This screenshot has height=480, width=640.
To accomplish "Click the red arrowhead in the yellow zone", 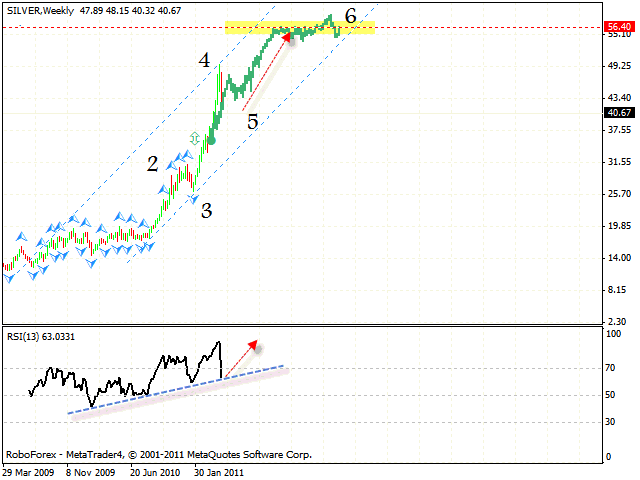I will (x=291, y=36).
